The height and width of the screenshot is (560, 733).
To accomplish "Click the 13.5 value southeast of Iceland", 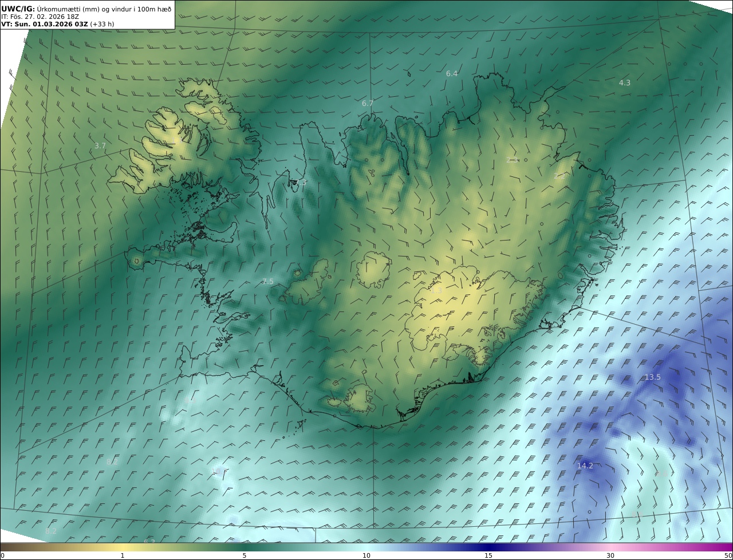I will (x=653, y=377).
